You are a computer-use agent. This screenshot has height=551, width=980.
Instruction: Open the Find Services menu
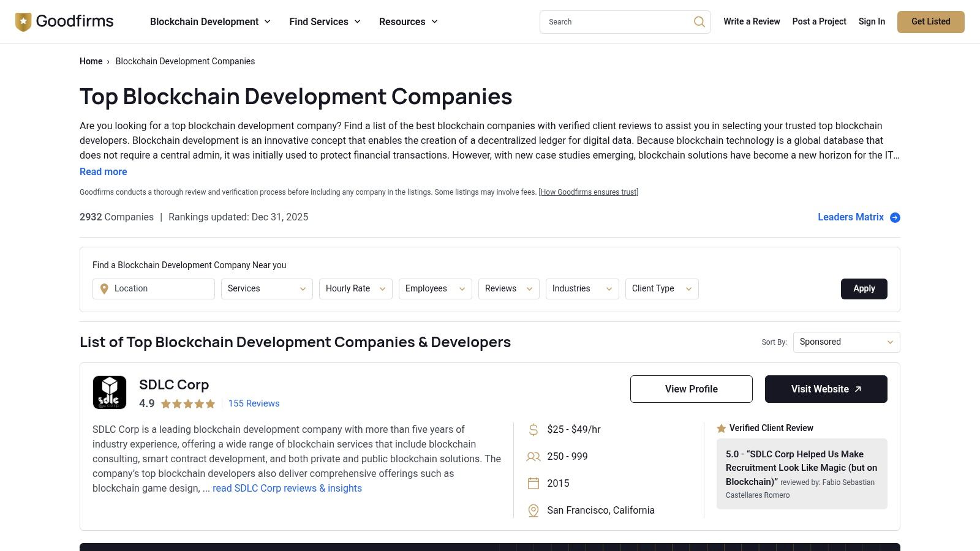tap(325, 22)
